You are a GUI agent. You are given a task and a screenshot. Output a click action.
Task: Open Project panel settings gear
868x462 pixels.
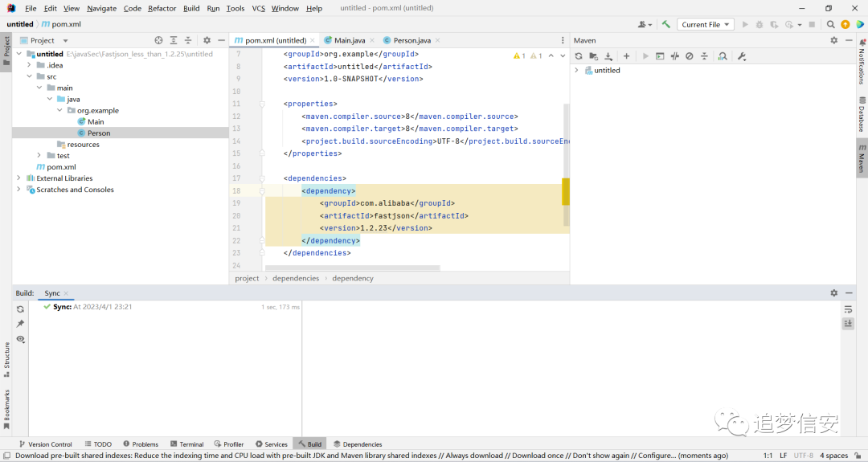coord(207,40)
